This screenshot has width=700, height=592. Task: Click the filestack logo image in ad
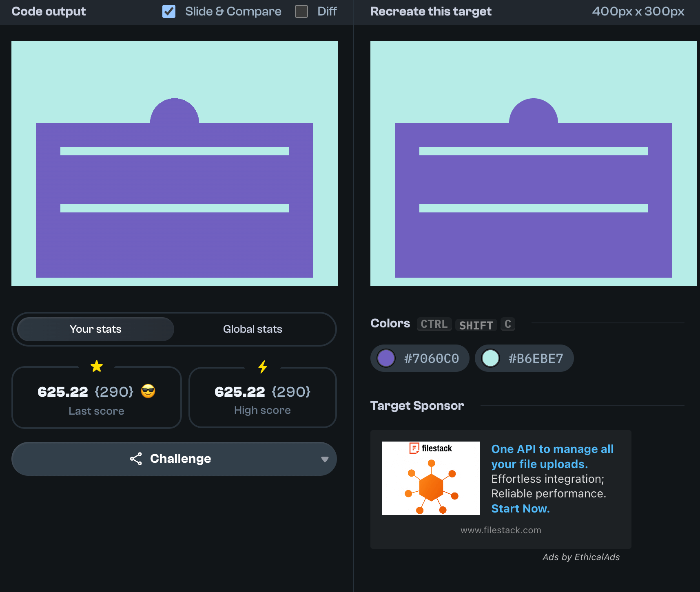tap(430, 478)
